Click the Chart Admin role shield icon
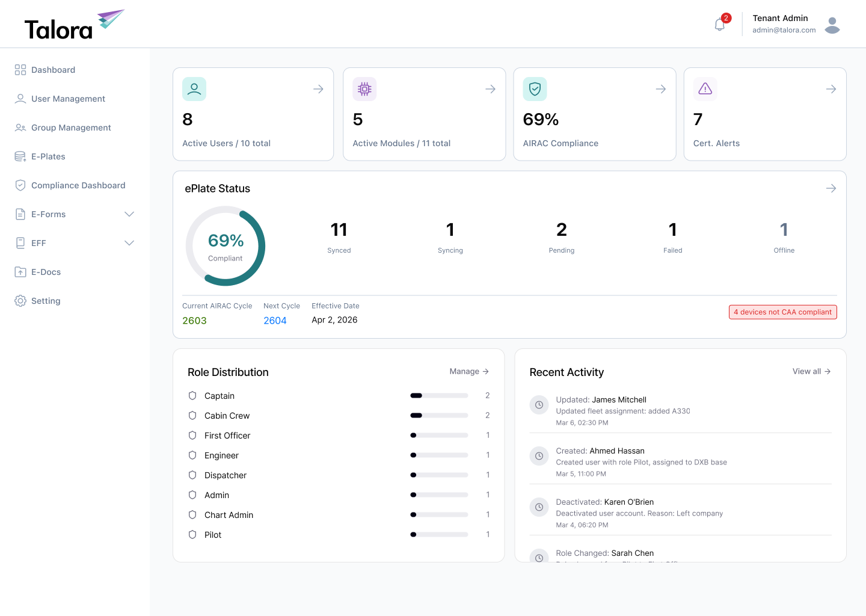 (192, 515)
